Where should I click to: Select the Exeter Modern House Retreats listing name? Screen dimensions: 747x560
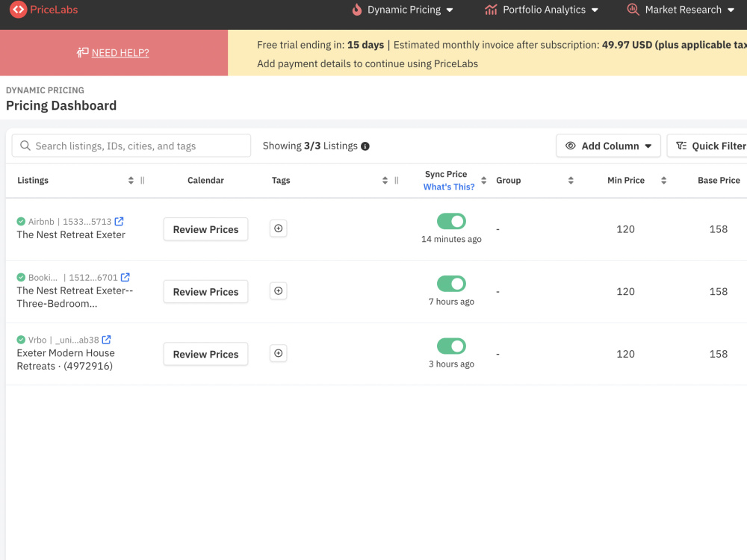click(66, 360)
